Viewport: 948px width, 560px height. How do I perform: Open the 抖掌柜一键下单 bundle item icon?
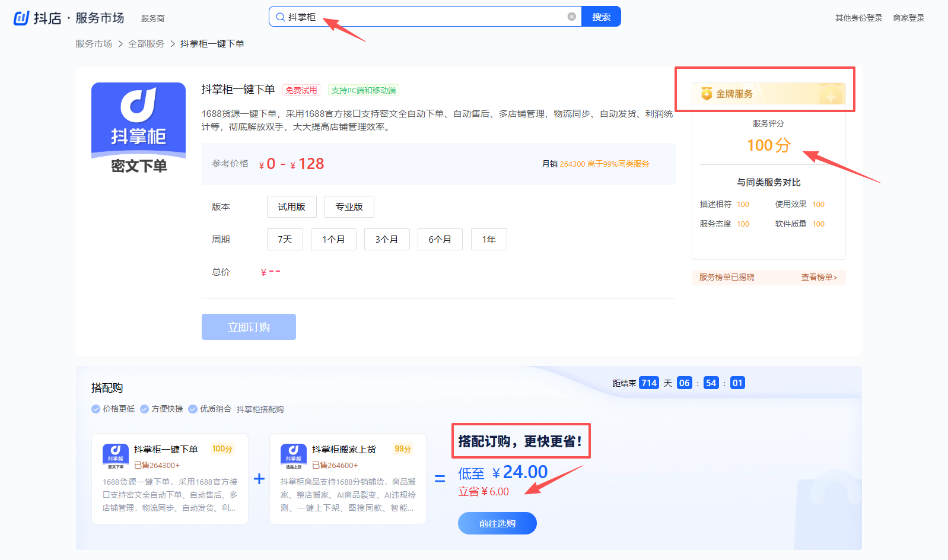(x=116, y=456)
